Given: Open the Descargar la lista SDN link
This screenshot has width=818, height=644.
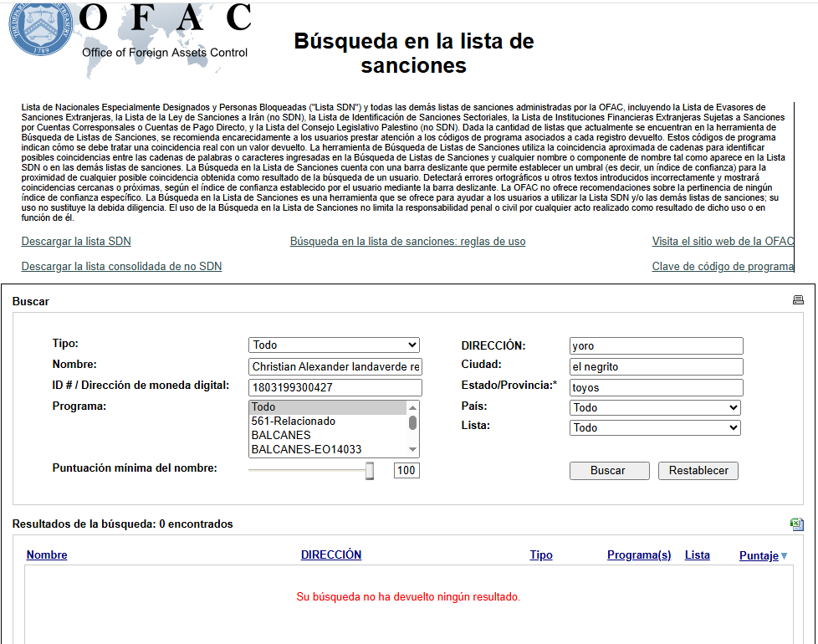Looking at the screenshot, I should pyautogui.click(x=76, y=242).
